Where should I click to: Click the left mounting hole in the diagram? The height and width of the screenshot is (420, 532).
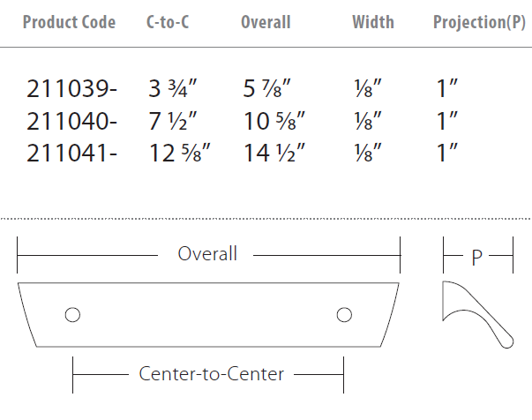click(73, 314)
